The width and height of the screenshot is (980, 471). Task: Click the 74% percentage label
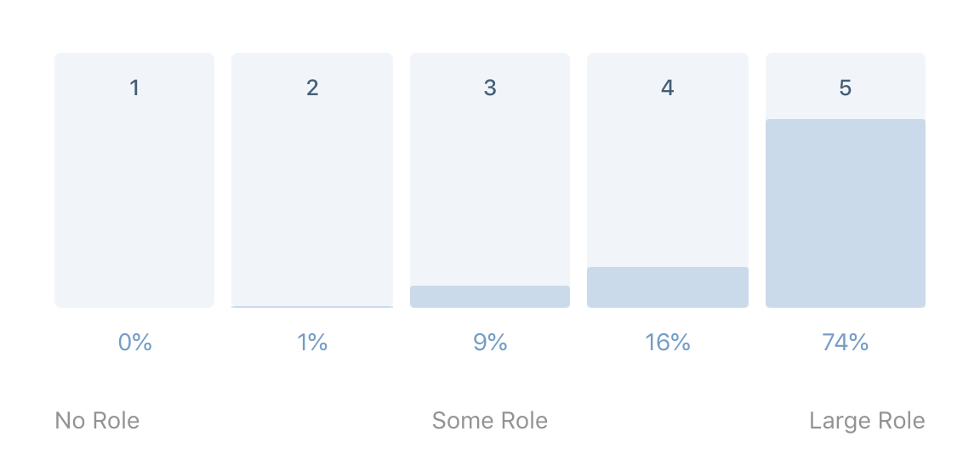(845, 343)
